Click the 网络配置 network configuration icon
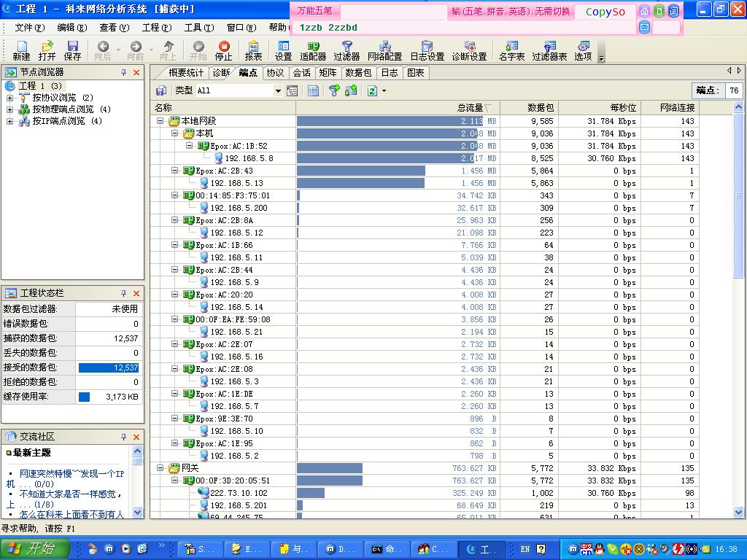Image resolution: width=747 pixels, height=560 pixels. [x=384, y=50]
